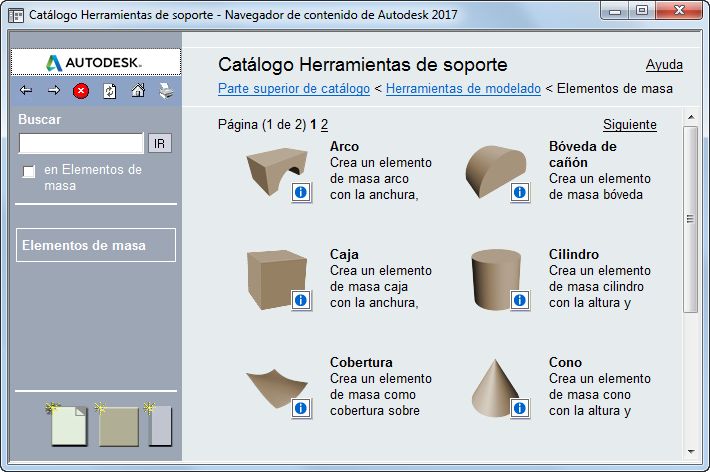Open 'Herramientas de modelado' breadcrumb link
The width and height of the screenshot is (710, 472).
tap(463, 89)
